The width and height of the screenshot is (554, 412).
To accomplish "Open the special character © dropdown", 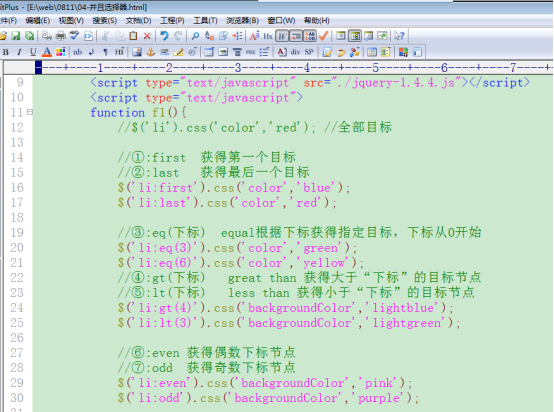I will [x=192, y=52].
